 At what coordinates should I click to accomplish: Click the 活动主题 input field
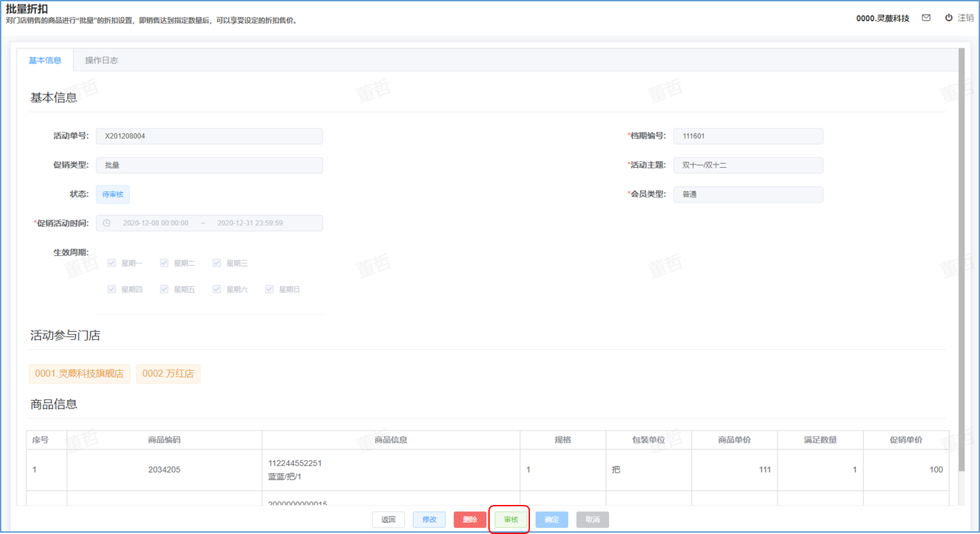(x=748, y=165)
